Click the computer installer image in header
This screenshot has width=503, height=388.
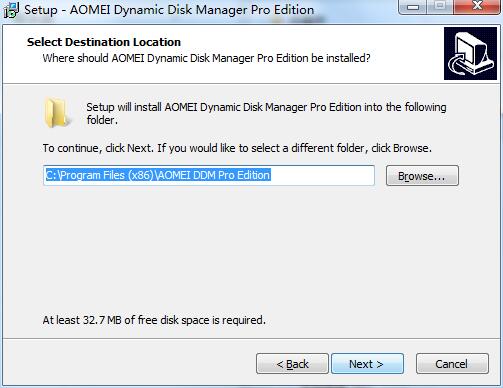(x=470, y=54)
